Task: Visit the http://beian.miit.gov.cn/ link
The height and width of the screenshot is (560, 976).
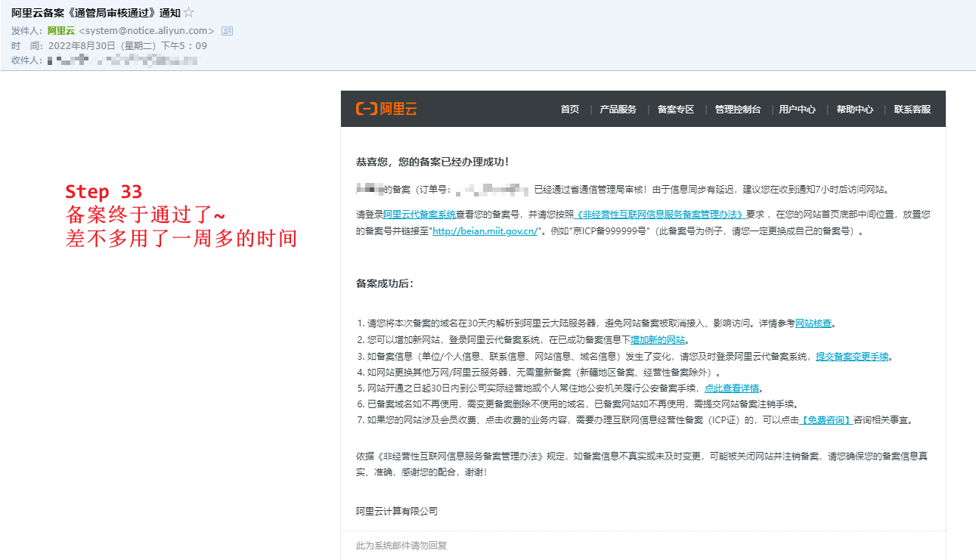Action: tap(485, 232)
